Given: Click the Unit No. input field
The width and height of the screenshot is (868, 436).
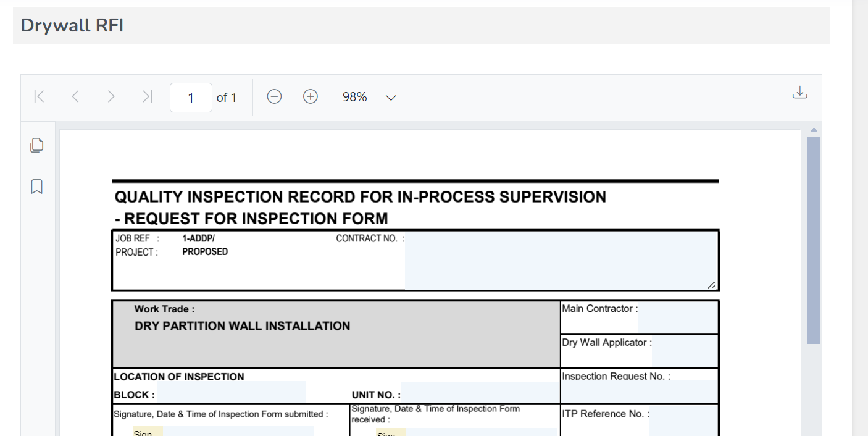Looking at the screenshot, I should (x=479, y=392).
